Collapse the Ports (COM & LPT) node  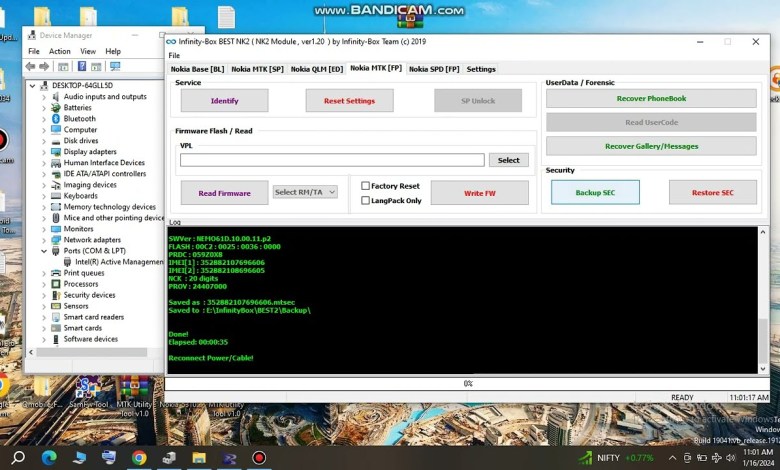pyautogui.click(x=44, y=251)
